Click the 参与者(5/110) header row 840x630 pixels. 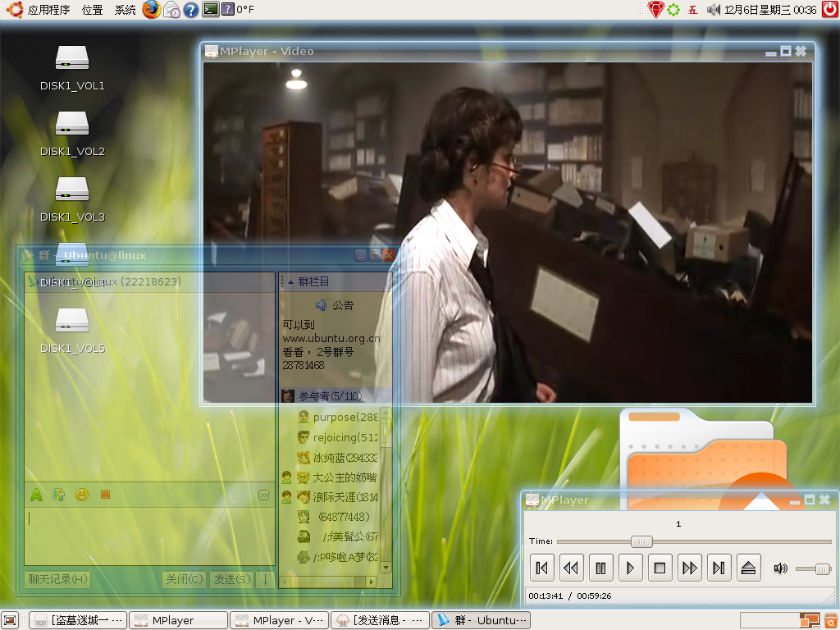click(x=336, y=396)
